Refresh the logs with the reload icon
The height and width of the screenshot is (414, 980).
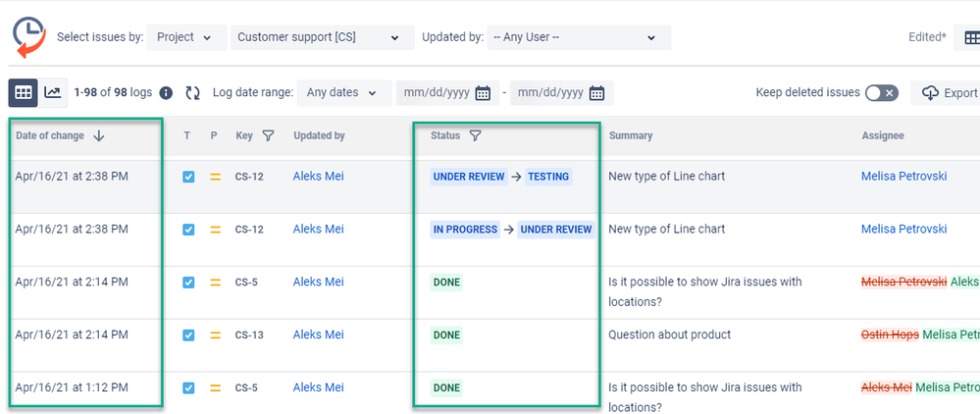point(192,93)
